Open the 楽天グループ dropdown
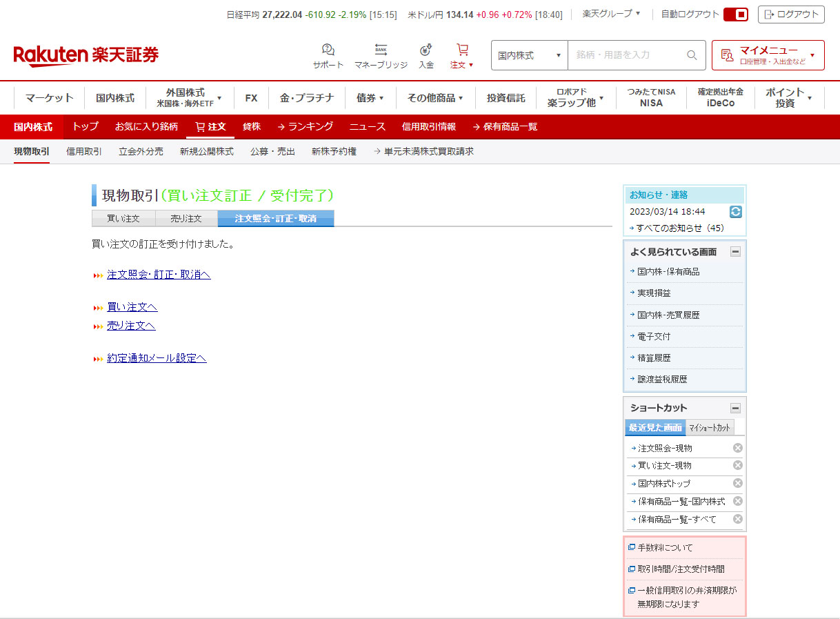Viewport: 840px width, 619px height. (x=611, y=14)
